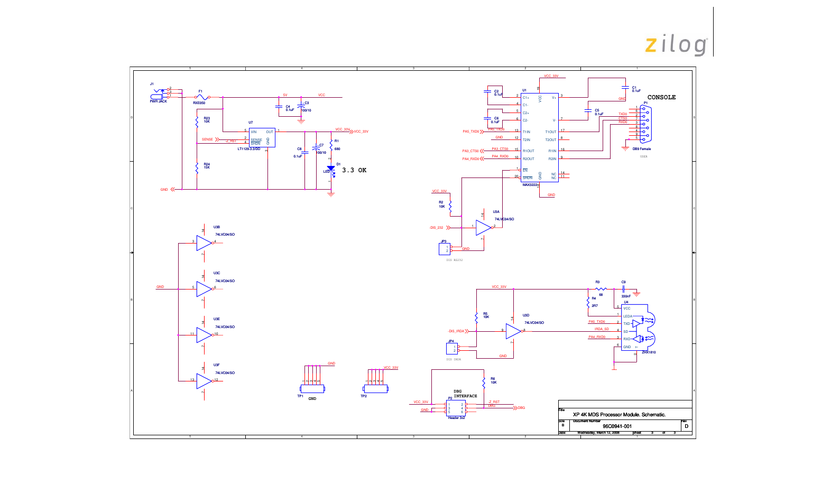Click resistor R24 15K symbol
Image resolution: width=831 pixels, height=504 pixels.
[x=197, y=168]
